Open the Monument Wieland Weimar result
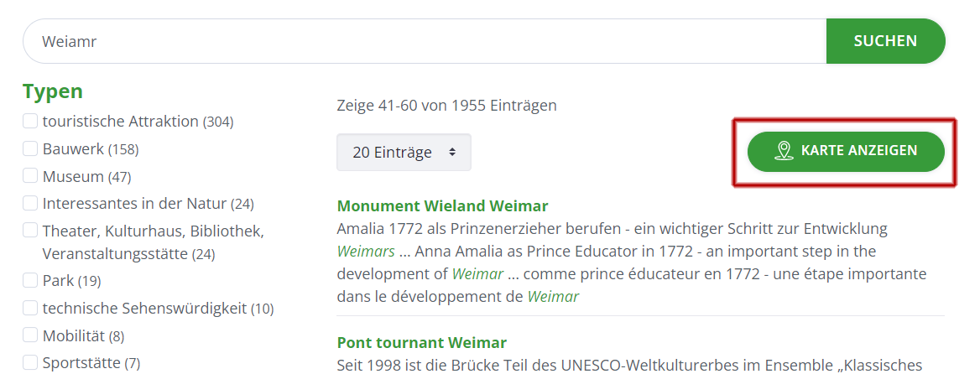The image size is (980, 374). 442,206
